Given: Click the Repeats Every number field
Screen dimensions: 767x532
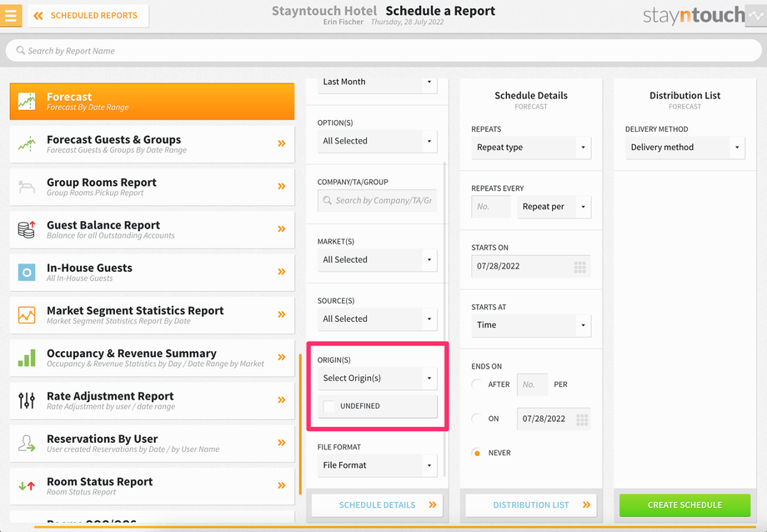Looking at the screenshot, I should 491,207.
